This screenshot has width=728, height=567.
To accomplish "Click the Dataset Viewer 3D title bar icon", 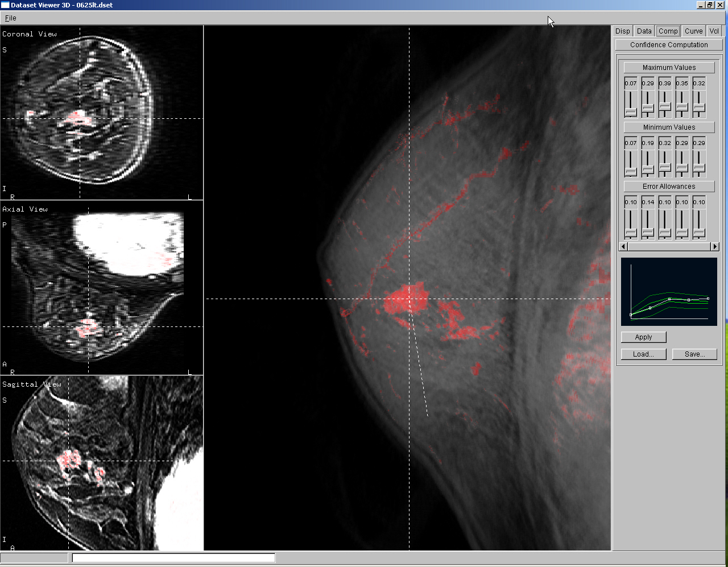I will pyautogui.click(x=5, y=5).
